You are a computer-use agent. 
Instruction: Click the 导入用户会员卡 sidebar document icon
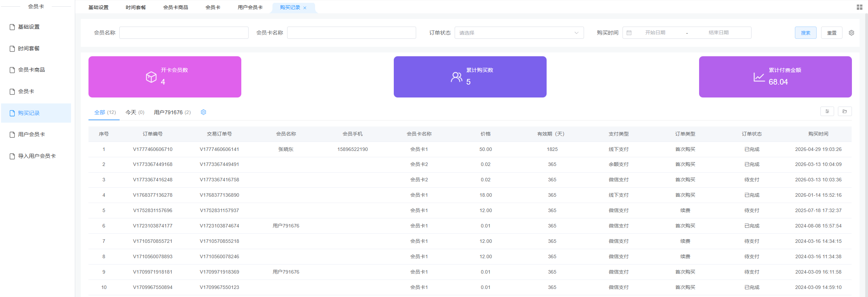click(x=12, y=156)
